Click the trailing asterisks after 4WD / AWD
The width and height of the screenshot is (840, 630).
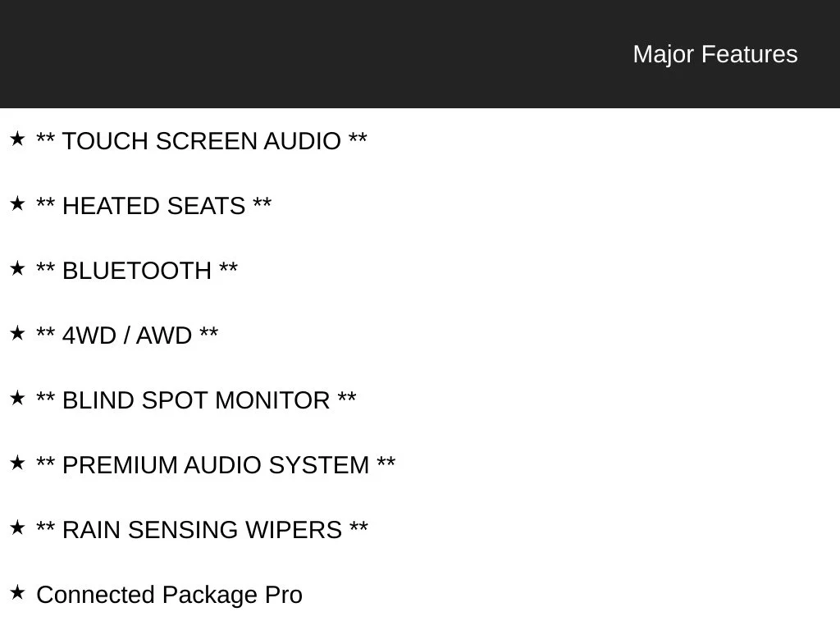(x=209, y=331)
